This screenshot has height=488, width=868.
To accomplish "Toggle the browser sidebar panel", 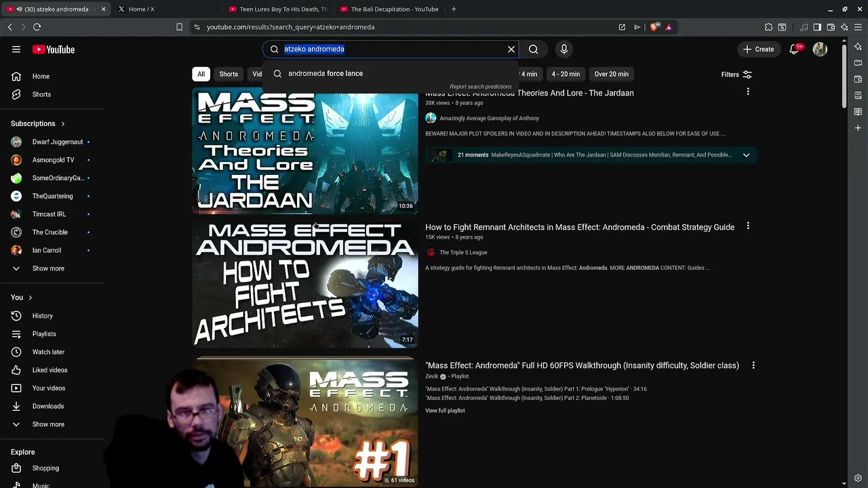I will click(x=817, y=27).
